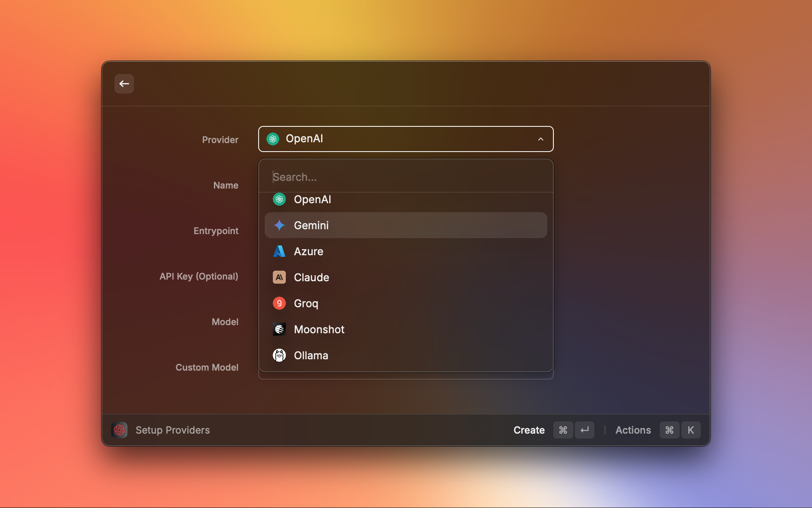Click the Setup Providers icon in footer

pyautogui.click(x=119, y=430)
